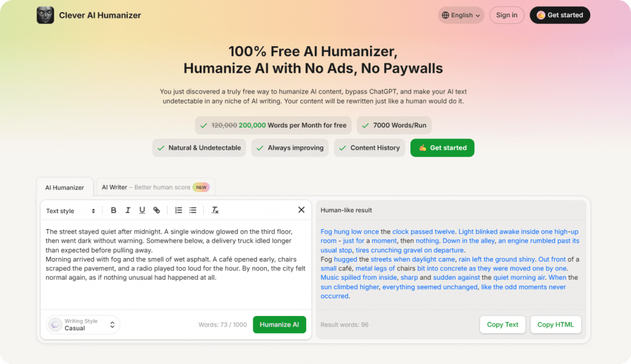This screenshot has height=364, width=631.
Task: Click the Natural & Undetectable badge
Action: pos(199,148)
